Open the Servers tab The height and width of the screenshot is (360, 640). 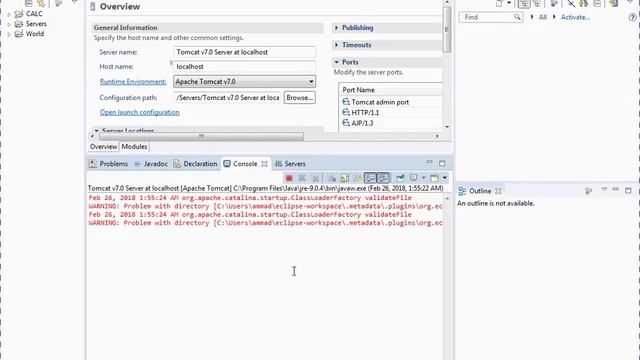click(x=290, y=164)
